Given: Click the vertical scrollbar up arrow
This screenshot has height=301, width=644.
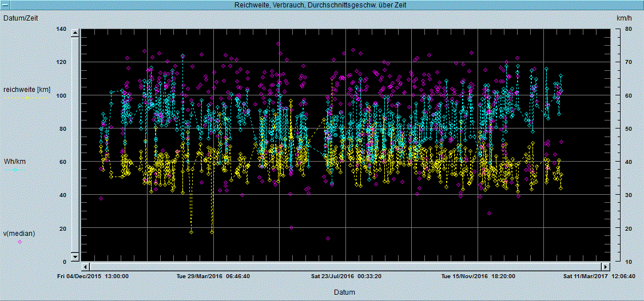Looking at the screenshot, I should [x=74, y=33].
